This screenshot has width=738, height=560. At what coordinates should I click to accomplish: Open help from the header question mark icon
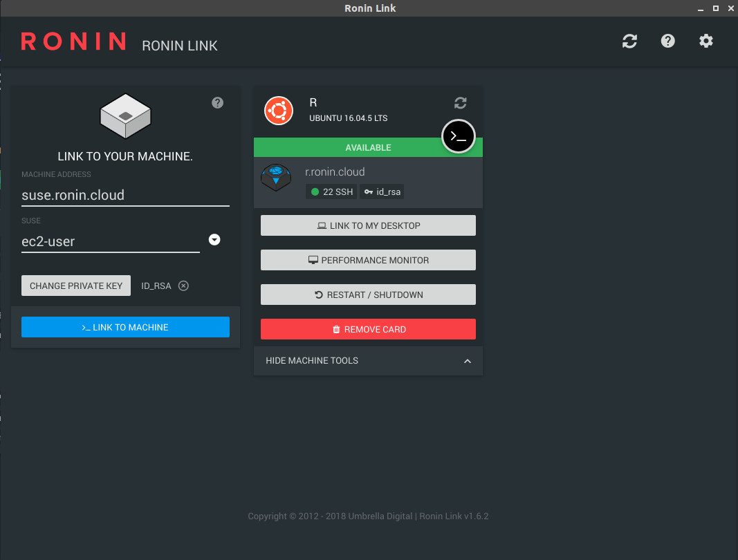(667, 41)
